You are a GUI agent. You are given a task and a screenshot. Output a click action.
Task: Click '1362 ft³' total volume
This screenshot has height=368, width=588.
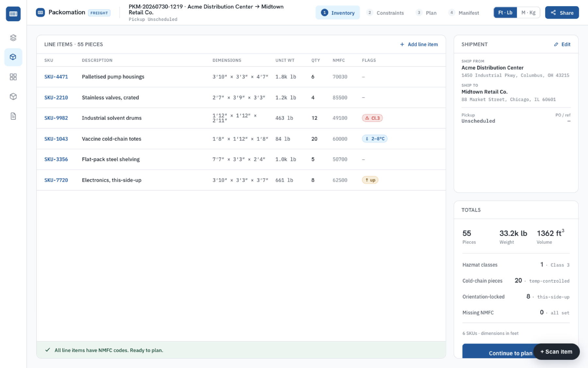[x=550, y=233]
